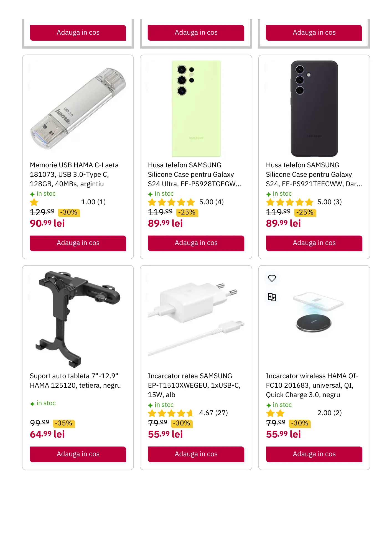This screenshot has width=392, height=555.
Task: Click the white Samsung wall charger image
Action: point(196,319)
